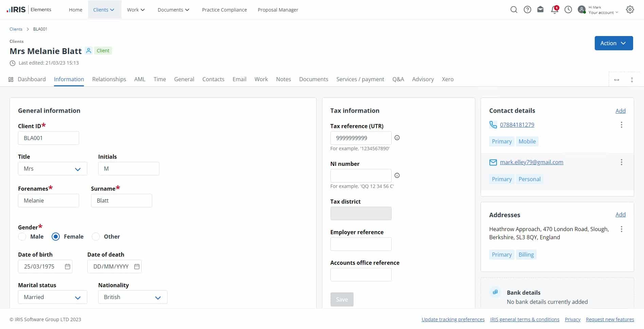Click the settings gear icon

pyautogui.click(x=630, y=10)
